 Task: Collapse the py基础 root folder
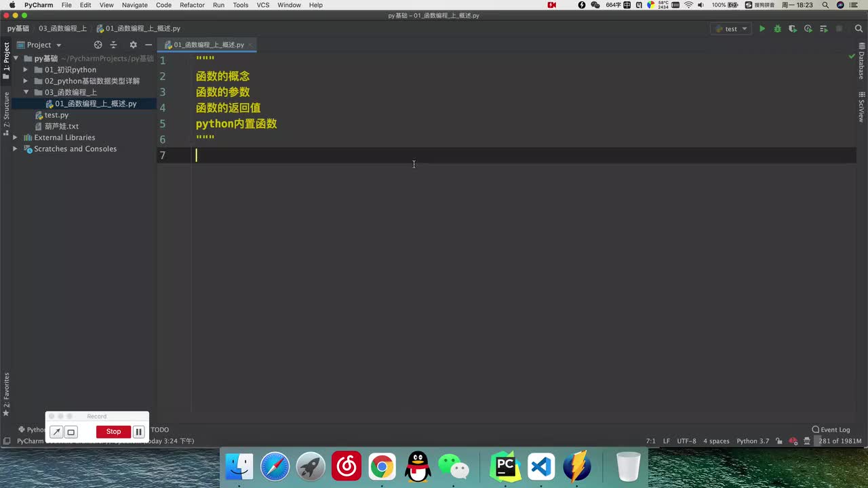coord(16,58)
